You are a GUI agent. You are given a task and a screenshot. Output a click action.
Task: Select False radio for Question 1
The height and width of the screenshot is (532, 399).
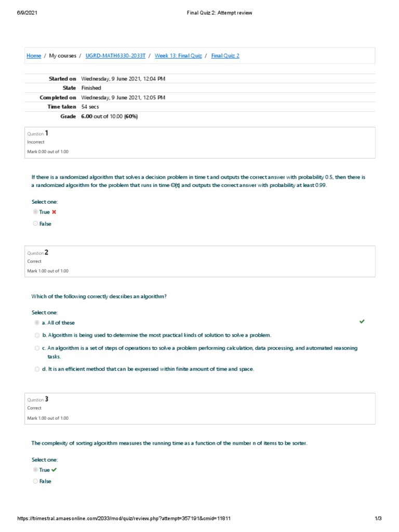coord(35,223)
